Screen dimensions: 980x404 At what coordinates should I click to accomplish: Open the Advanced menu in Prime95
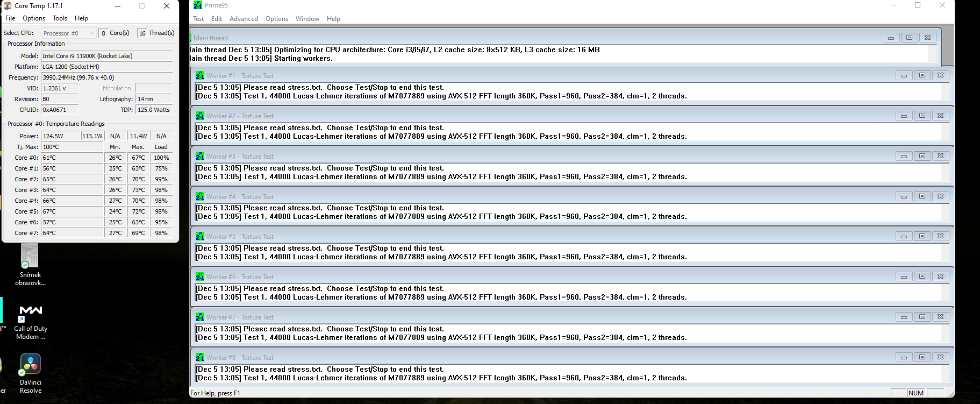point(244,19)
